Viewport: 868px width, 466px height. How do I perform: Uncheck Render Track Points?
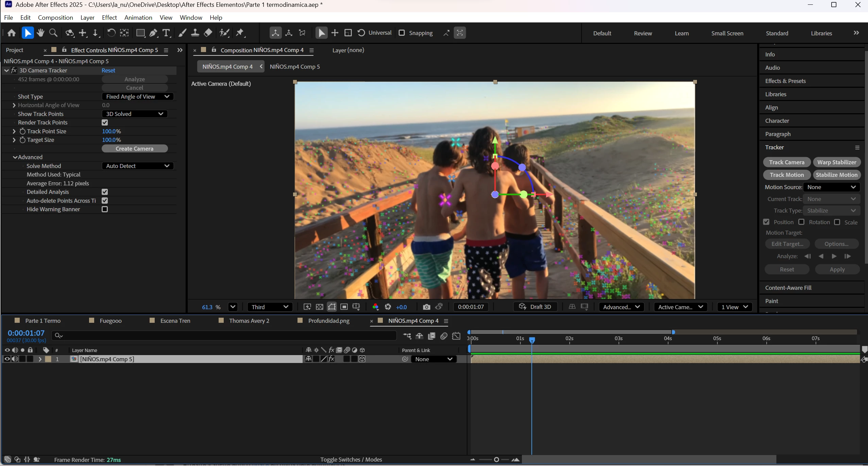(105, 122)
